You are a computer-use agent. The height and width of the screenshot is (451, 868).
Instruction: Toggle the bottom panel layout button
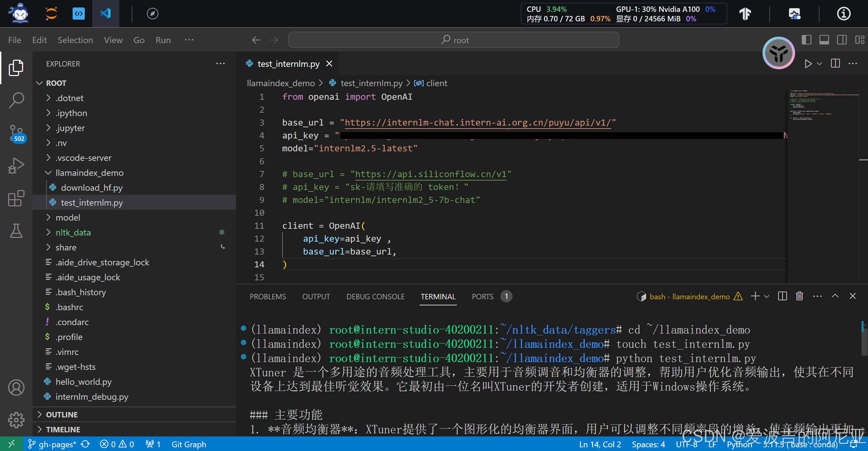point(824,40)
